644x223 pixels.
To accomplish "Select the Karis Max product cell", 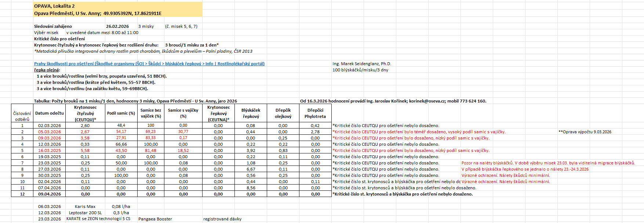I will [x=85, y=207].
